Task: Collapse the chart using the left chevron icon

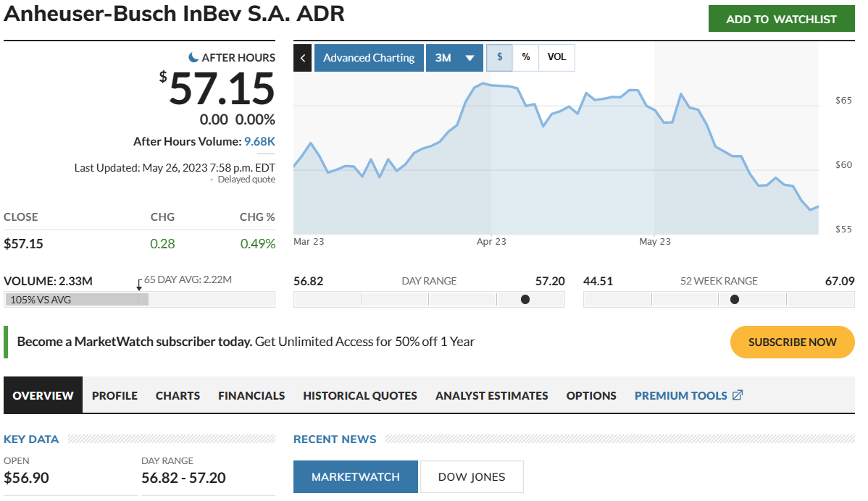Action: tap(302, 58)
